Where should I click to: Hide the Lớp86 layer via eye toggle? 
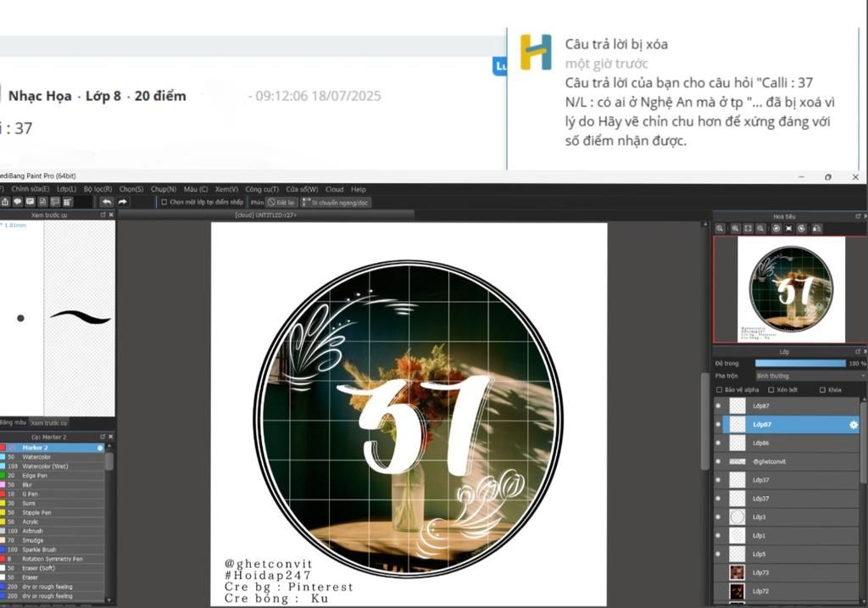[x=719, y=443]
